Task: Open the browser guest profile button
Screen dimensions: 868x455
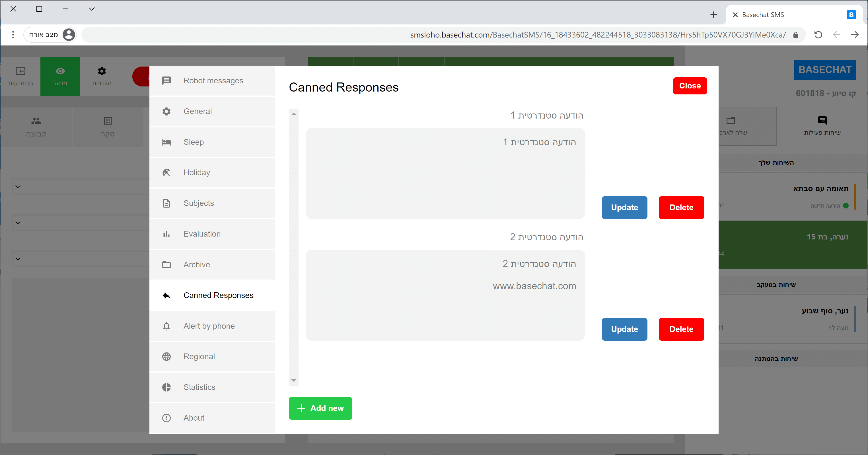Action: (50, 34)
